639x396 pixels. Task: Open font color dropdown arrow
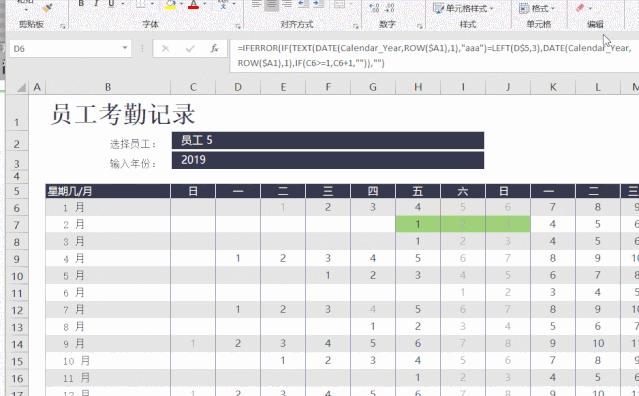205,5
